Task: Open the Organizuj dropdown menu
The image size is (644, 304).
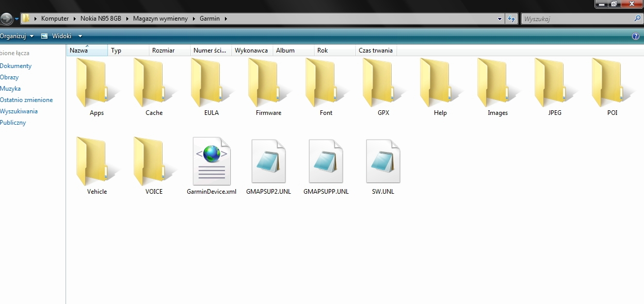Action: coord(17,36)
